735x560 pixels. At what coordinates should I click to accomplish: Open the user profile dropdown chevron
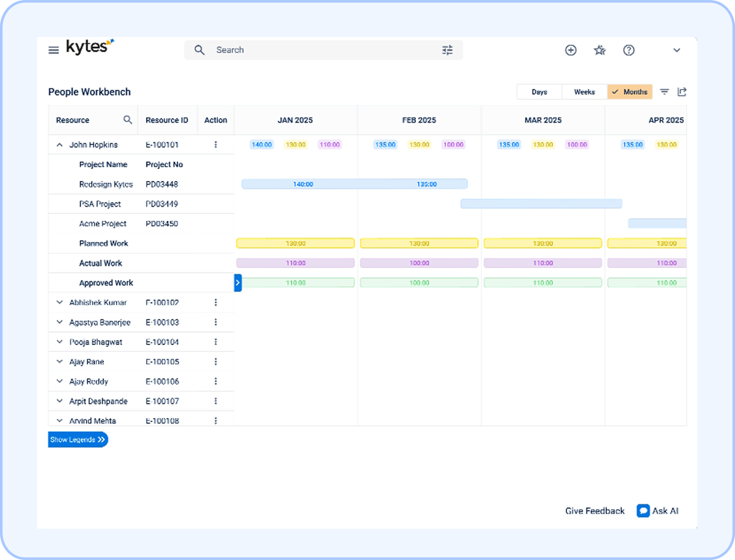(x=677, y=50)
